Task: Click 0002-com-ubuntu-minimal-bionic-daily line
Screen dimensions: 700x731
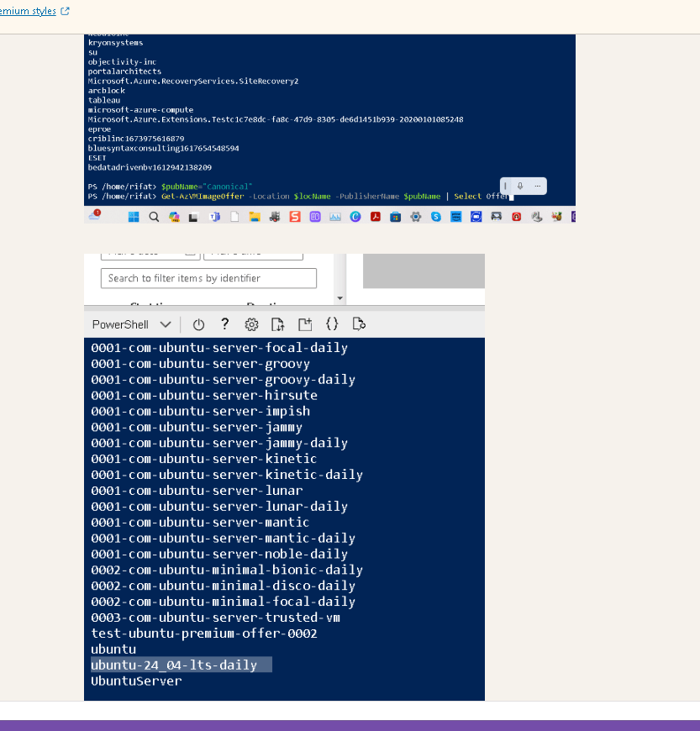Action: (x=227, y=570)
